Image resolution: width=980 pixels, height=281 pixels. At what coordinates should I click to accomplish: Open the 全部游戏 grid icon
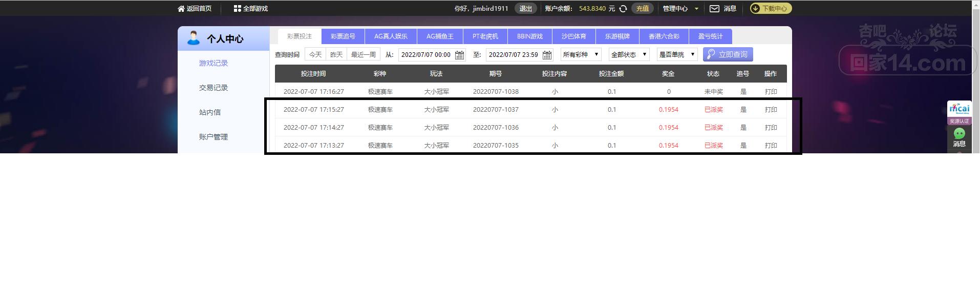[x=237, y=8]
